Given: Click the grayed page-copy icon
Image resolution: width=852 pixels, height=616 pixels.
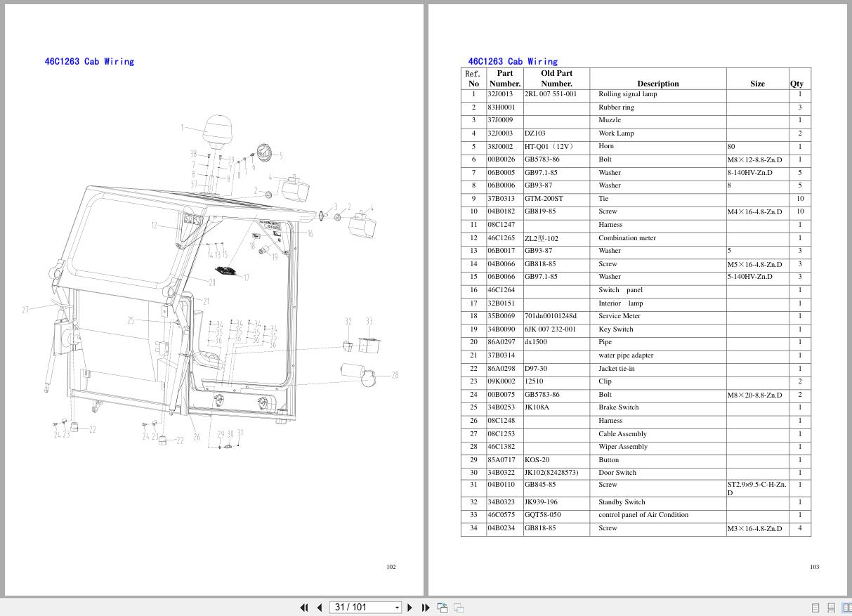Looking at the screenshot, I should point(458,607).
